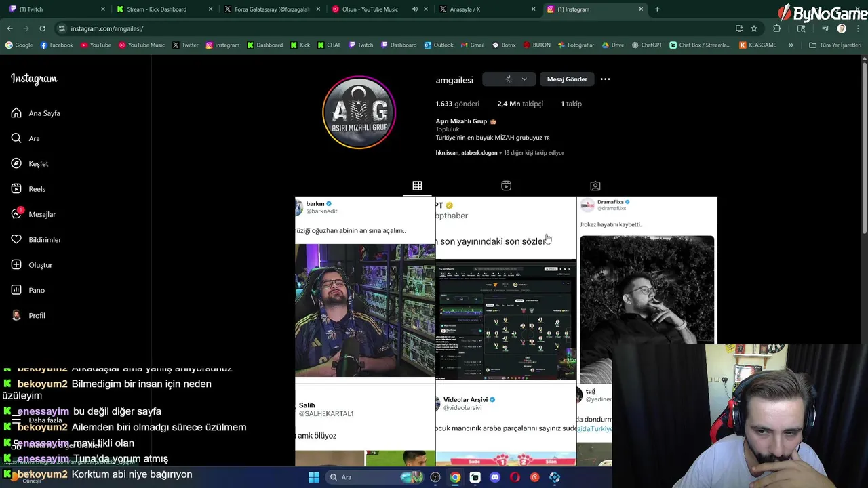Open a new browser tab
The height and width of the screenshot is (488, 868).
657,9
